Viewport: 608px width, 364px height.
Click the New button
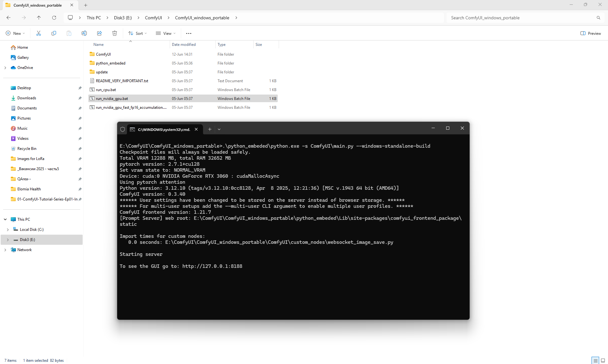point(15,33)
